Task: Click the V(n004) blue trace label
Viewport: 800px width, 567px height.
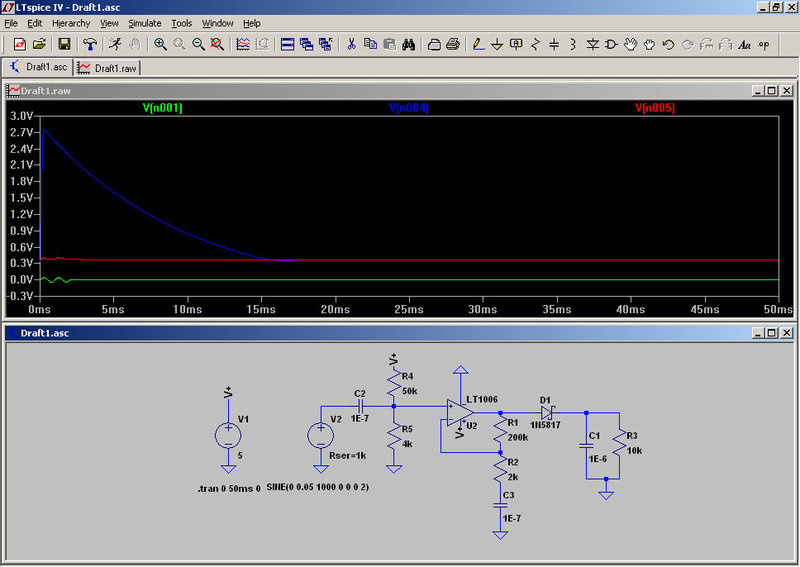Action: click(x=409, y=108)
